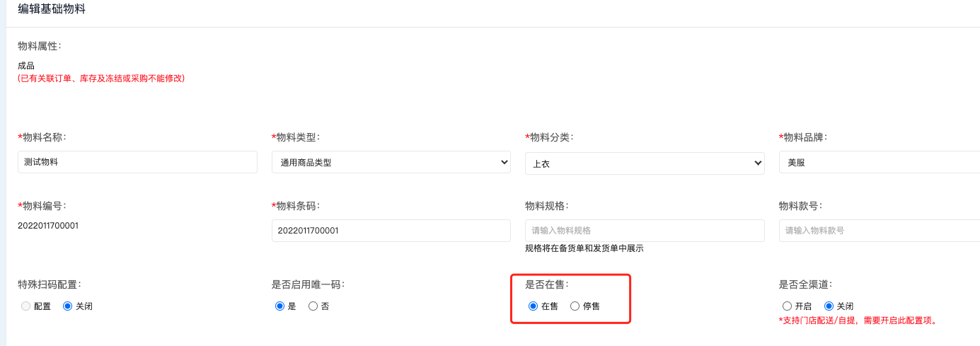980x346 pixels.
Task: Choose 是 for 是否启用唯一码
Action: tap(279, 306)
